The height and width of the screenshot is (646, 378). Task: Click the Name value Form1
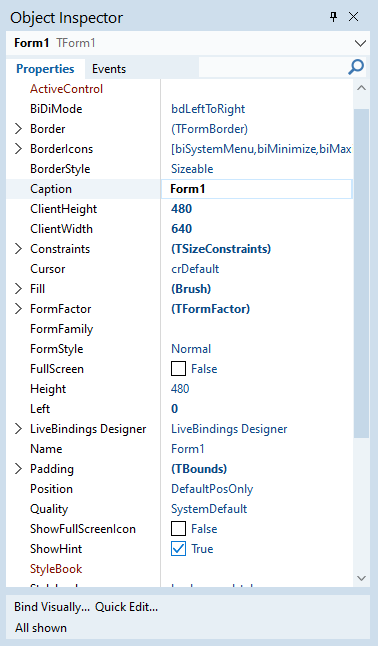188,449
